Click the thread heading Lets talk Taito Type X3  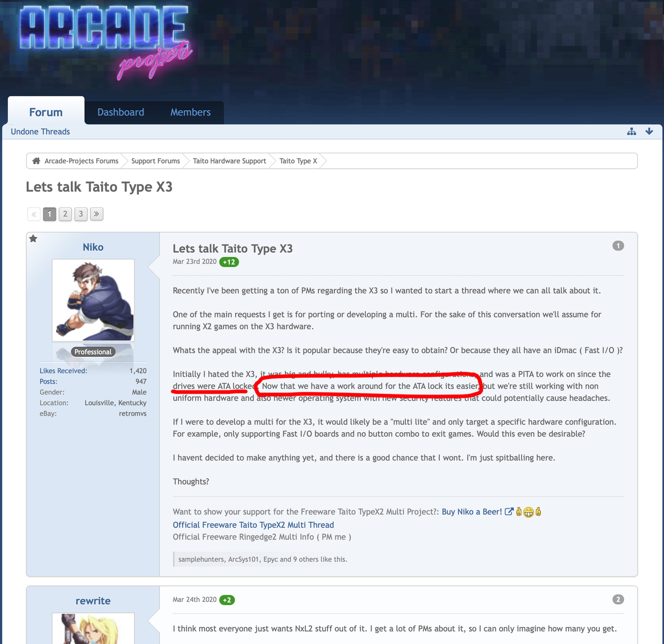tap(99, 187)
